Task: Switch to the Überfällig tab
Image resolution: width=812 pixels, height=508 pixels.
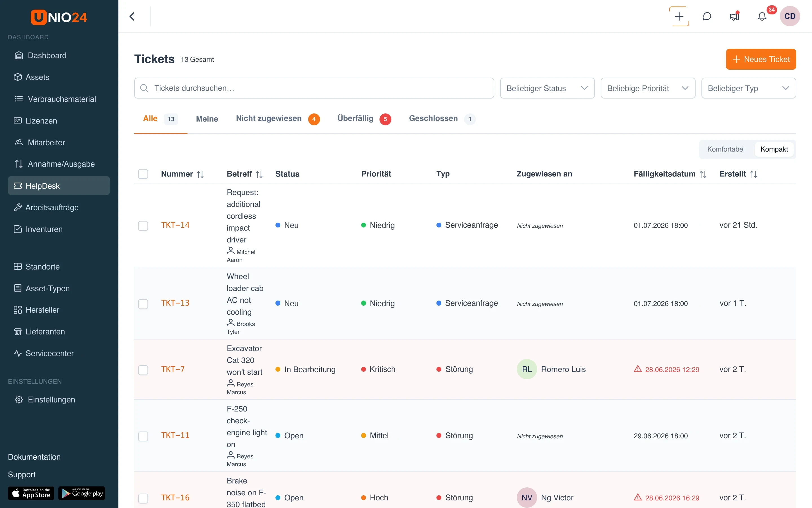Action: click(364, 119)
